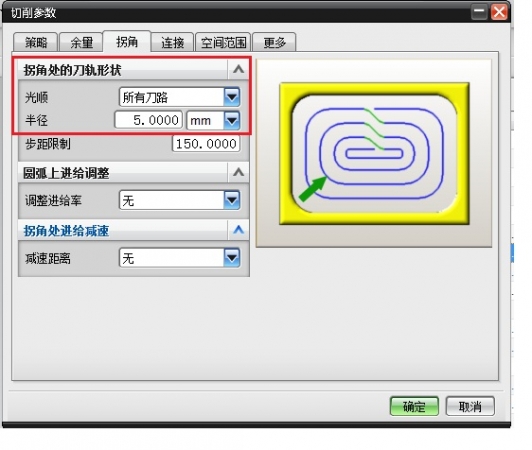Click the 步距限制 field 150.0000

[x=206, y=144]
